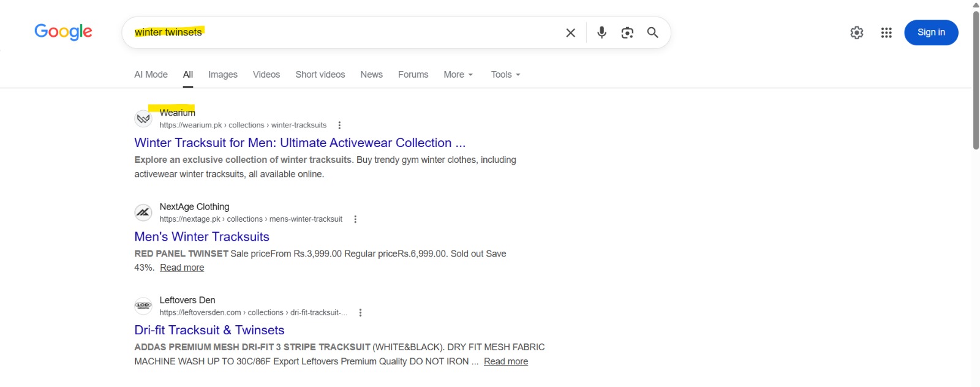Viewport: 980px width, 387px height.
Task: Switch to the AI Mode tab
Action: tap(151, 75)
